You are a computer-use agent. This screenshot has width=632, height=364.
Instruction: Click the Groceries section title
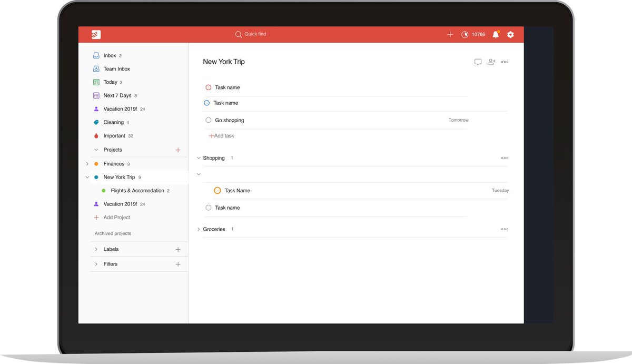(x=214, y=229)
